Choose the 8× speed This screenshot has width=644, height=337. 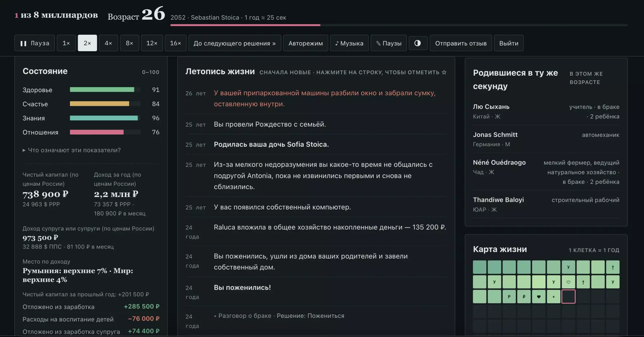(130, 43)
